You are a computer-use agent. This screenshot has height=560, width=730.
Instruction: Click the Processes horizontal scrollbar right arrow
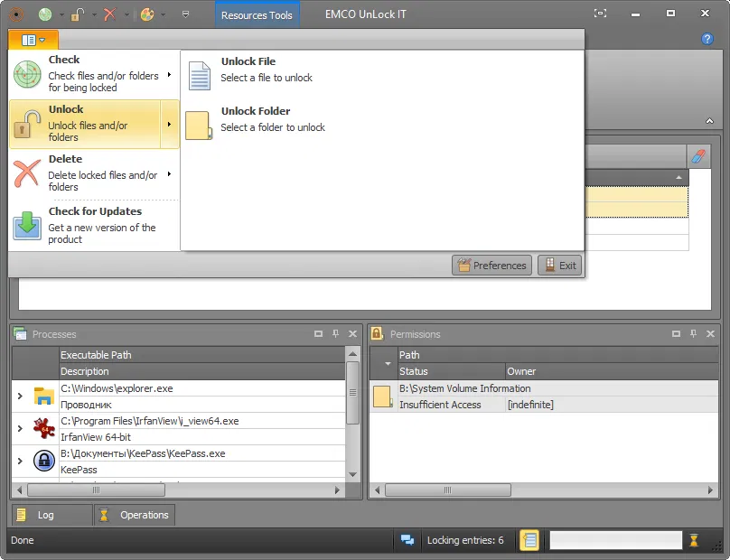[338, 490]
